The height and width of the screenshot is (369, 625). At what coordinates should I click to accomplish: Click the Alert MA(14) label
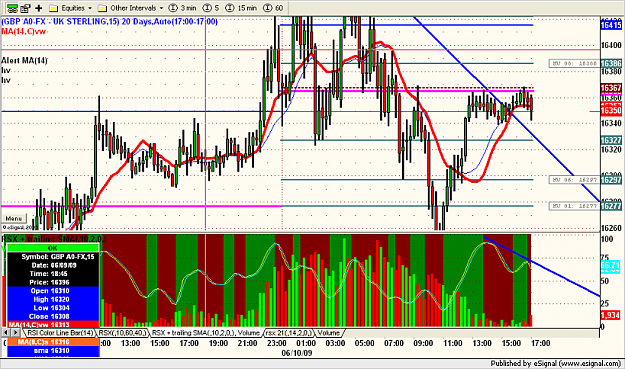point(24,61)
